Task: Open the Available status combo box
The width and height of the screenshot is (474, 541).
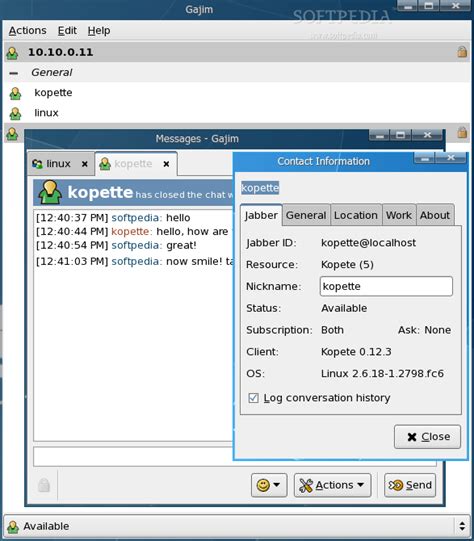Action: [x=237, y=527]
